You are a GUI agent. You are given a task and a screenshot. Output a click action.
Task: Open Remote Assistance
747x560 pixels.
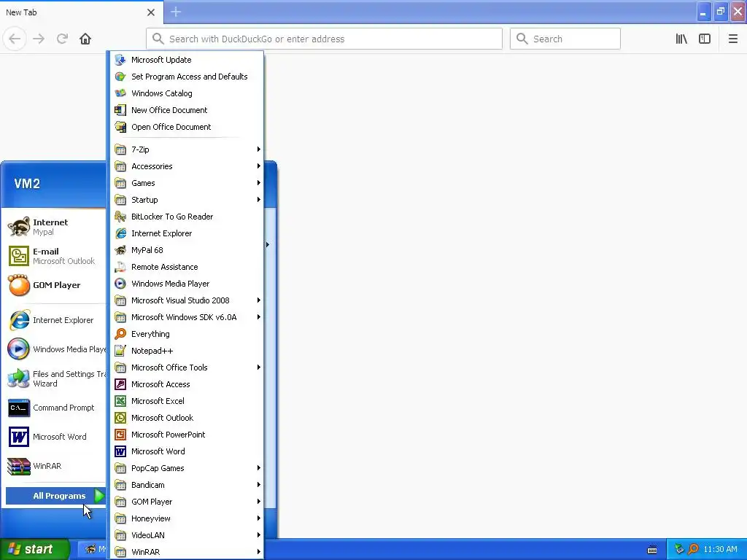187,267
